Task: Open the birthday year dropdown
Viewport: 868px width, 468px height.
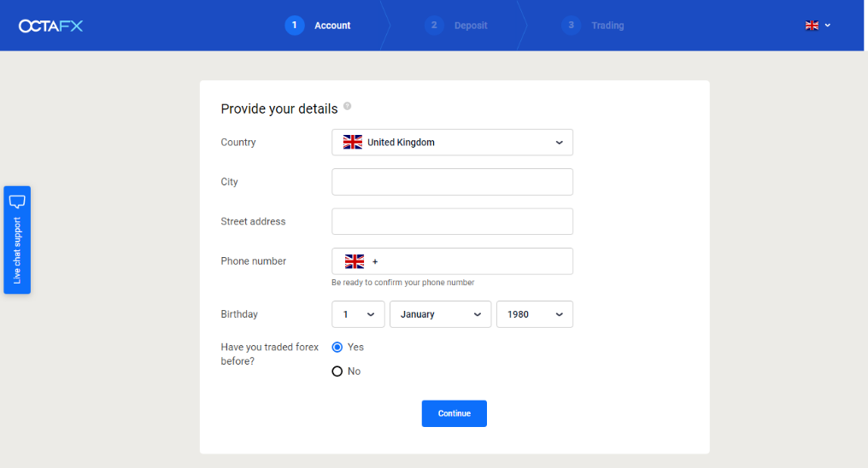Action: click(535, 314)
